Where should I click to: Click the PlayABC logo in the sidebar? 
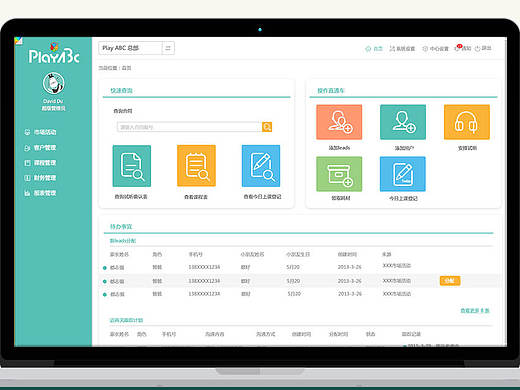54,53
